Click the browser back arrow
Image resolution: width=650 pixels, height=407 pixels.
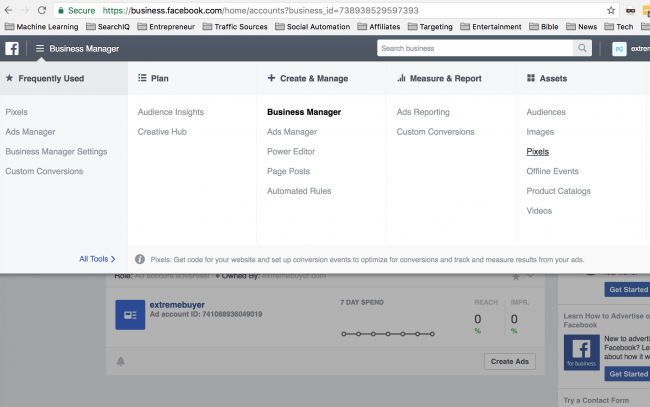[x=8, y=10]
